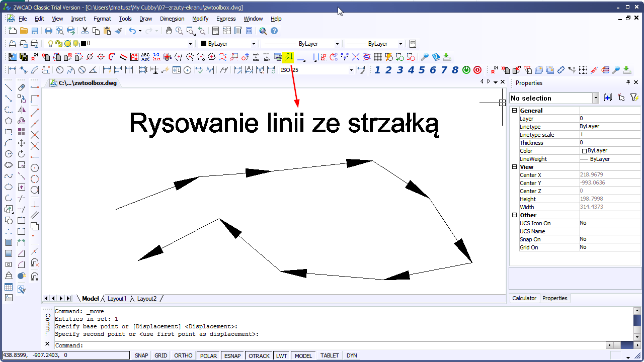This screenshot has width=644, height=362.
Task: Open the Insert menu
Action: pos(78,19)
